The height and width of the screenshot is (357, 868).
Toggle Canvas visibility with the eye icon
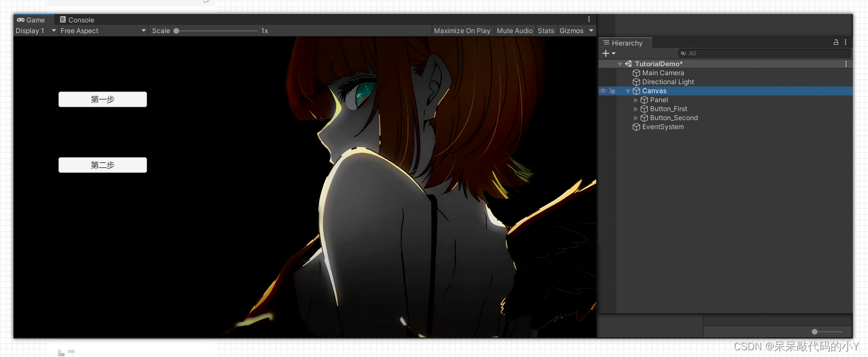603,91
